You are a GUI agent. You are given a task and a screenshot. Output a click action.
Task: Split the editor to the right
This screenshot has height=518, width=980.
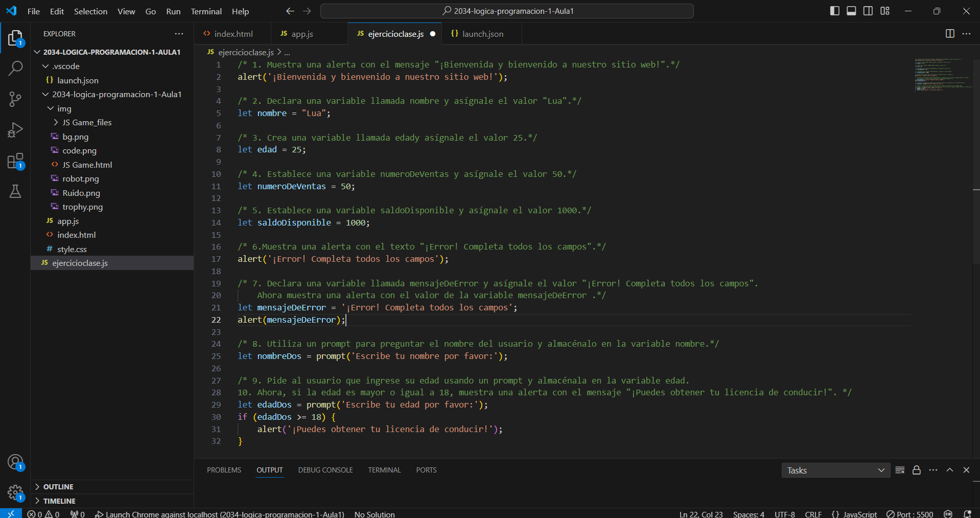point(950,34)
